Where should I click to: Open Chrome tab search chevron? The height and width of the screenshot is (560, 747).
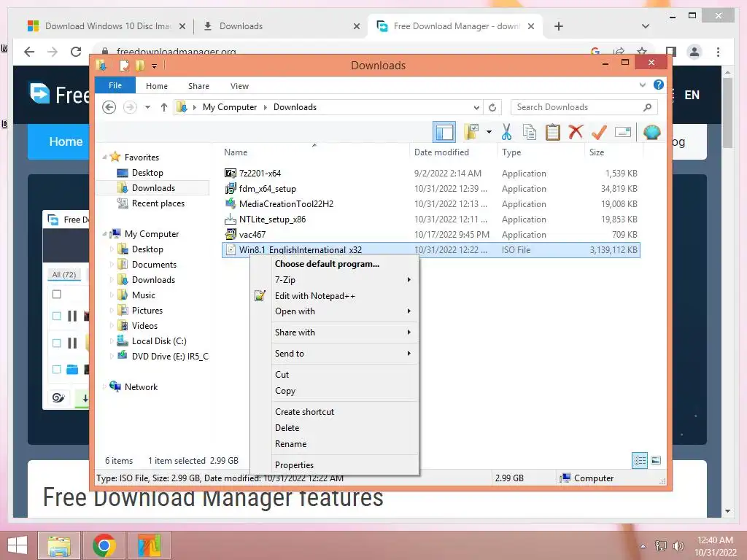(645, 26)
